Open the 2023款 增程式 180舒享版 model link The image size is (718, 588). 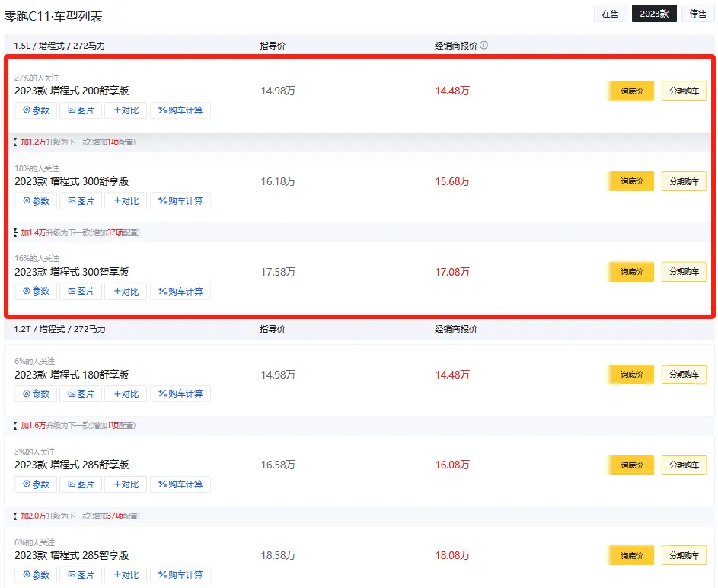click(x=72, y=375)
